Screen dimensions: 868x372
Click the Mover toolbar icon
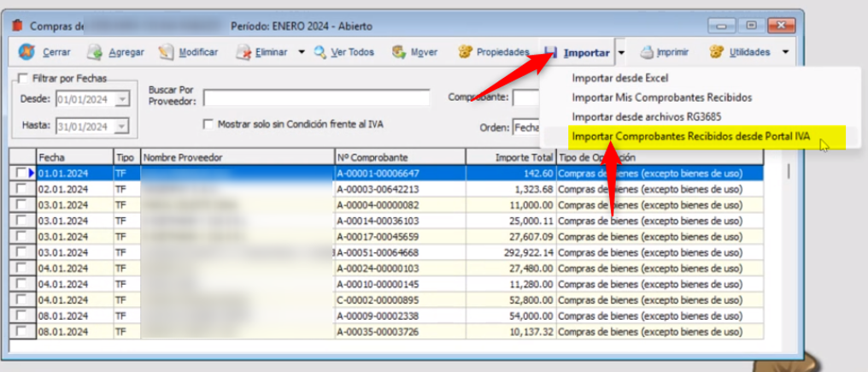399,52
